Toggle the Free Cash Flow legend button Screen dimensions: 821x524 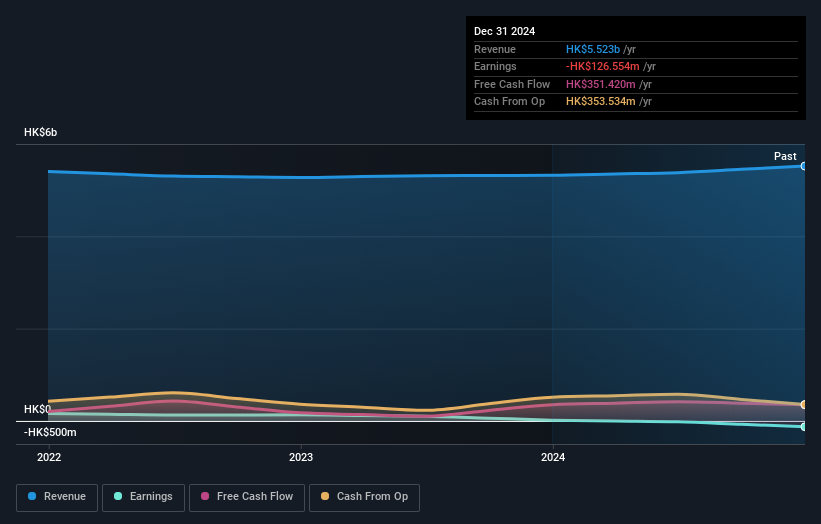(x=247, y=497)
